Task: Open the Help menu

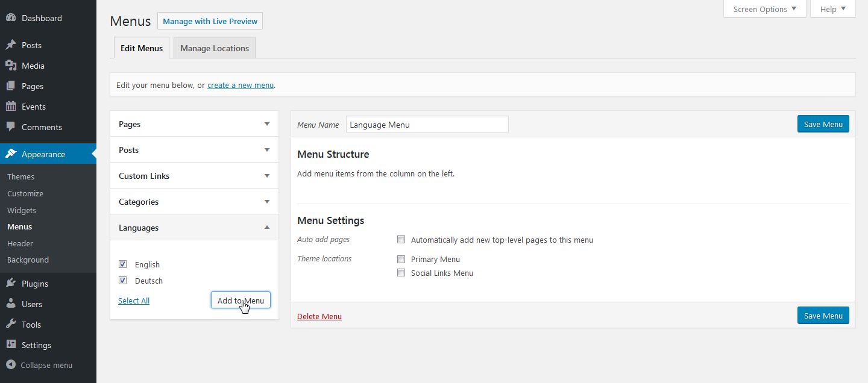Action: (832, 8)
